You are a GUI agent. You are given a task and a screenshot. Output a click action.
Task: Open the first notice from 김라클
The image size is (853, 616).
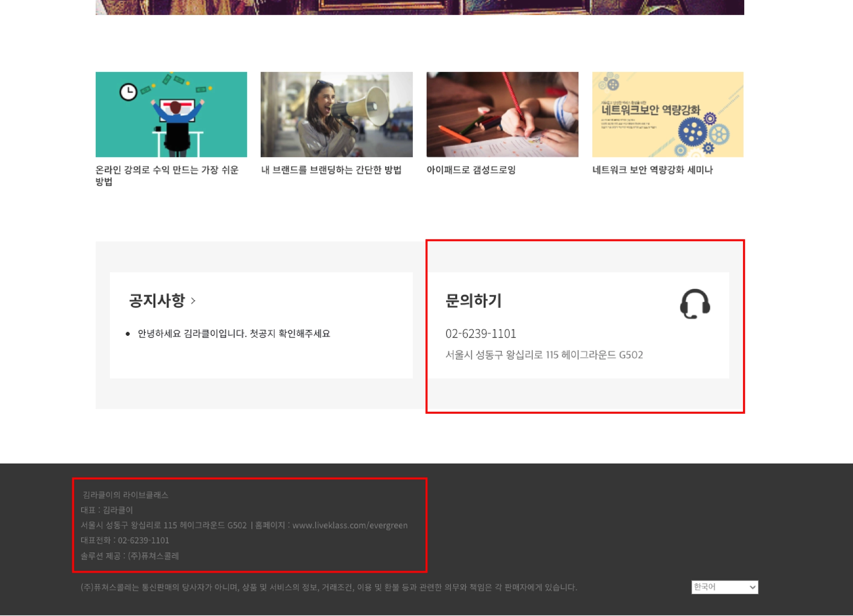[x=234, y=333]
